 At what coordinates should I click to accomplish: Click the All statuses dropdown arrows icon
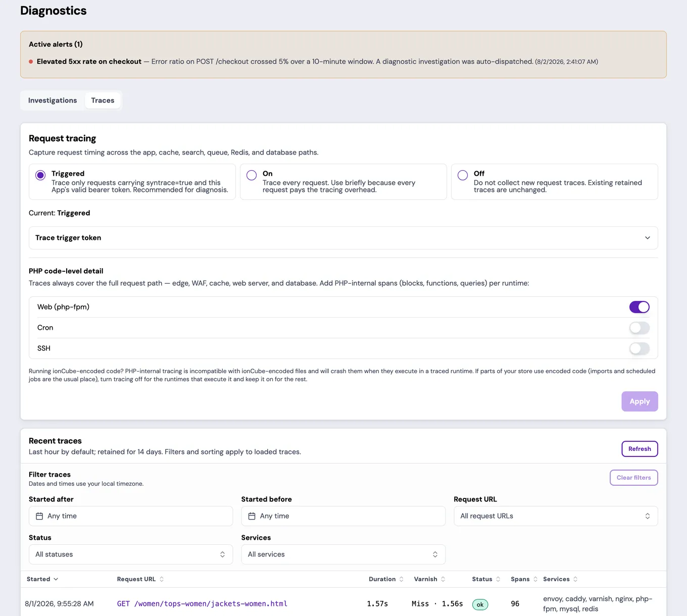pyautogui.click(x=222, y=554)
